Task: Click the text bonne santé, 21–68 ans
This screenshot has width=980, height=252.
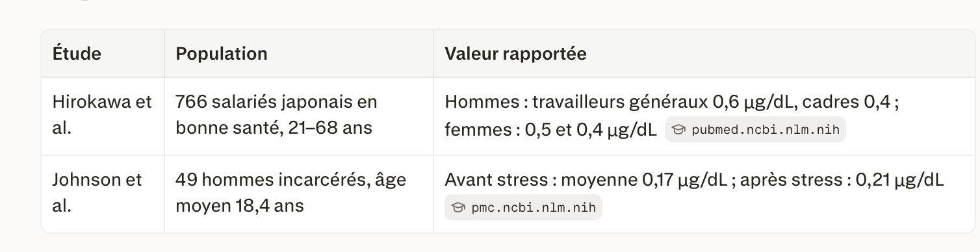Action: click(x=274, y=128)
